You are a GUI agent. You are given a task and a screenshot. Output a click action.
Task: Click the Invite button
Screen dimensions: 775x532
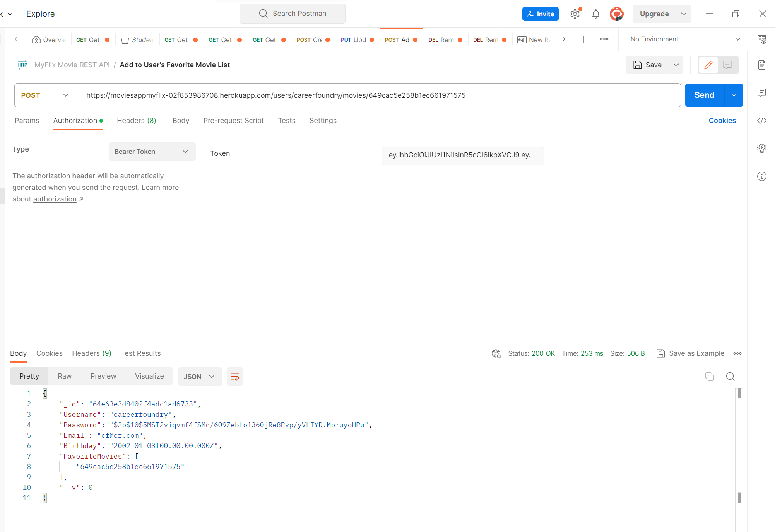tap(540, 14)
